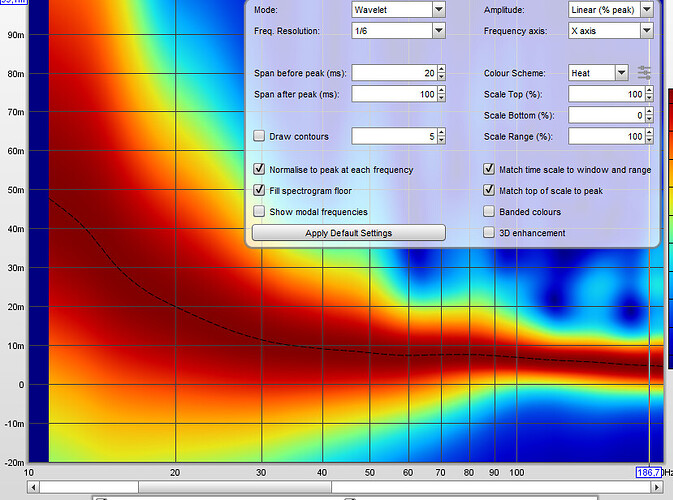Click the 186.7 frequency axis limit box
Screen dimensions: 673x500
coord(648,472)
